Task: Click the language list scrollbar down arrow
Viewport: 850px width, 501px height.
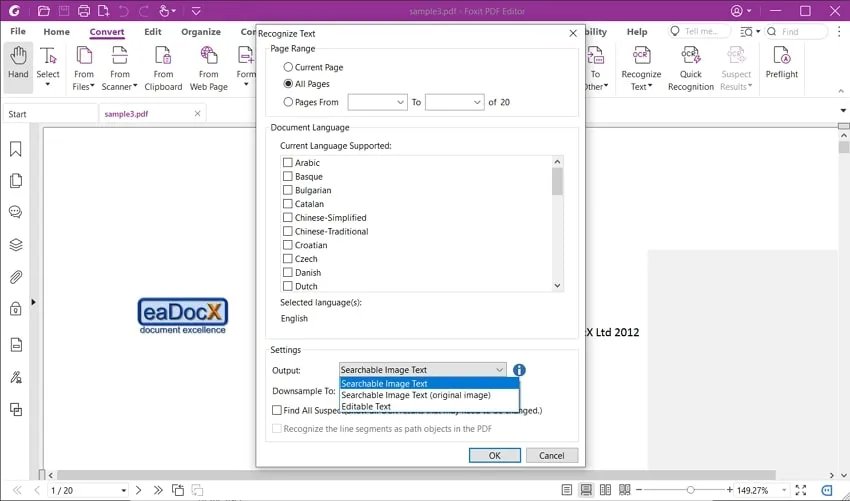Action: (x=557, y=286)
